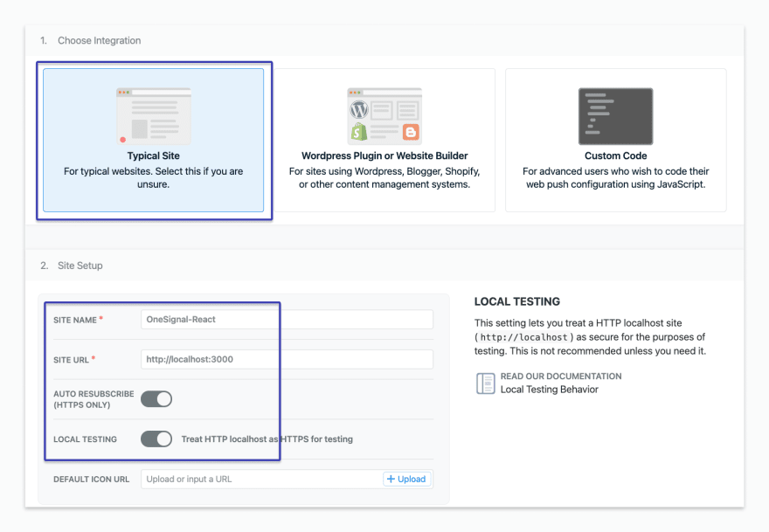Screen dimensions: 769x532
Task: Click the documentation book icon
Action: pyautogui.click(x=486, y=383)
